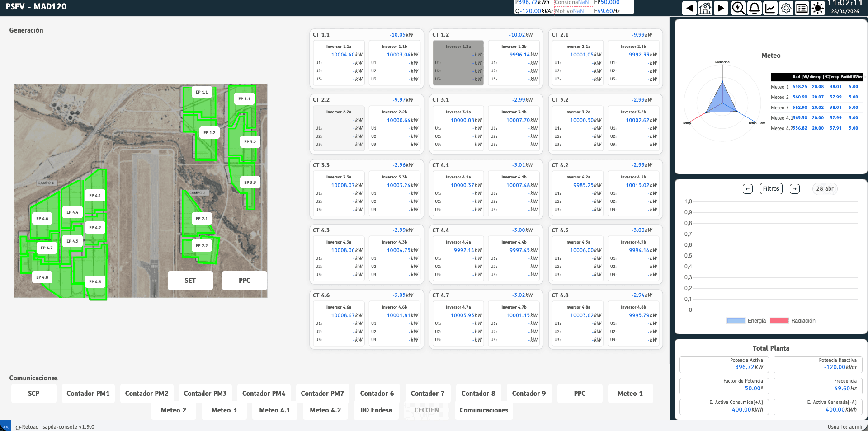Go to next day in chart
This screenshot has height=431, width=868.
click(795, 189)
